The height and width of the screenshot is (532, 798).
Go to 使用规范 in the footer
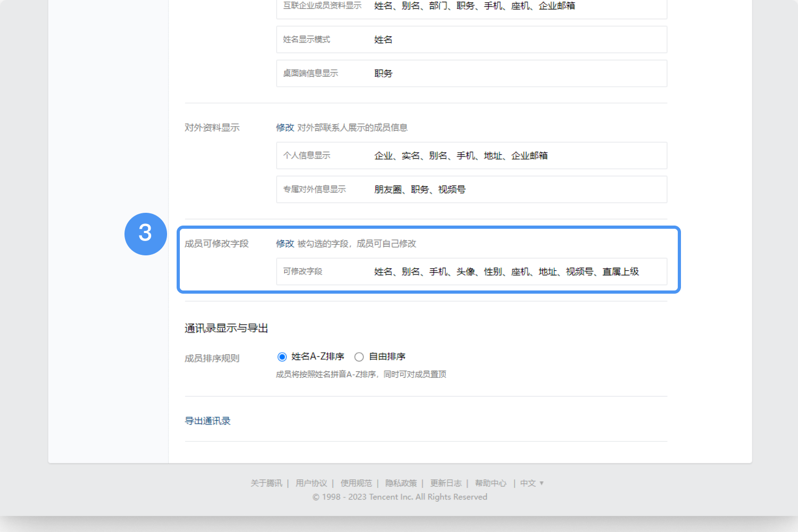[356, 483]
